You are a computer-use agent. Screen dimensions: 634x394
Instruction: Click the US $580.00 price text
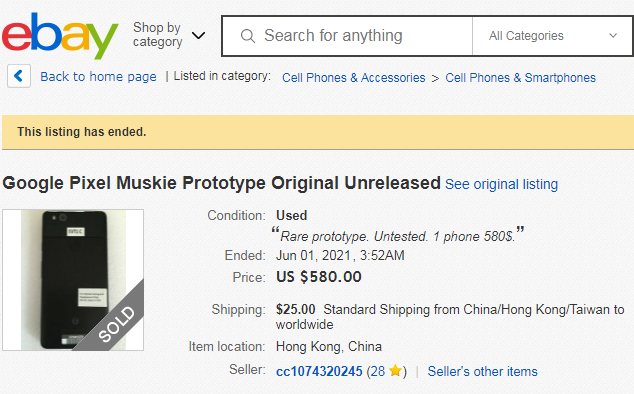point(319,277)
